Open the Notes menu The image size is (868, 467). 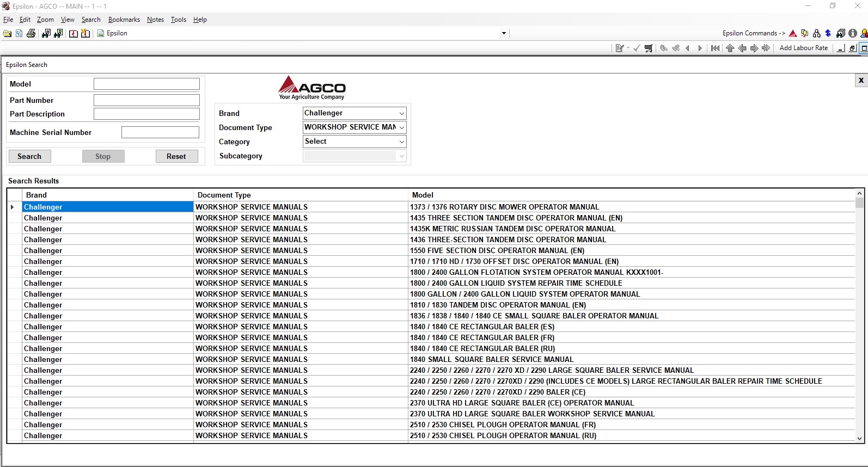click(x=155, y=20)
